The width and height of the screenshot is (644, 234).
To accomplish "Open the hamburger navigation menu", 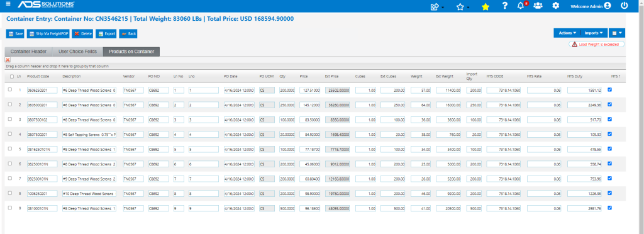I will click(8, 4).
